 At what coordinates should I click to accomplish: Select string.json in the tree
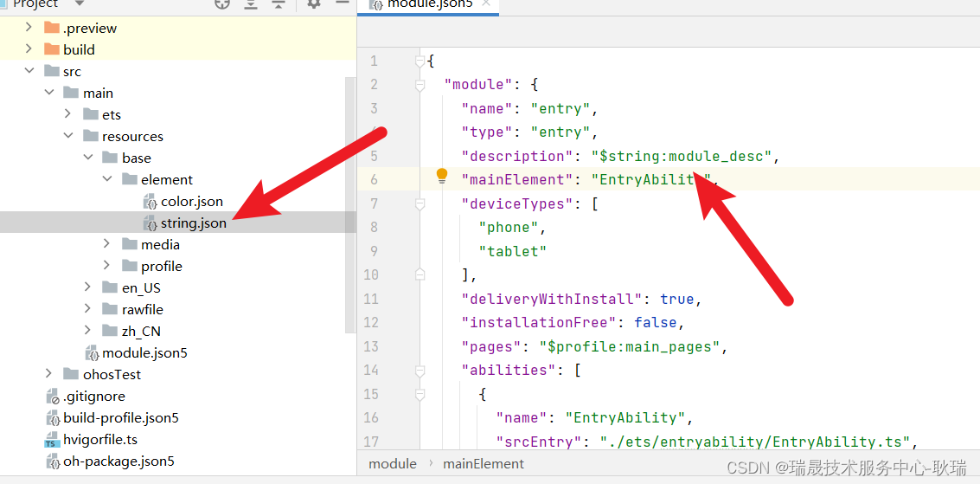pyautogui.click(x=194, y=223)
